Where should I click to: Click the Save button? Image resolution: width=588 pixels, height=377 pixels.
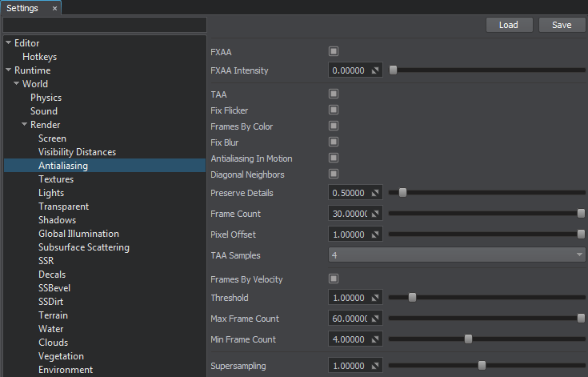coord(562,25)
